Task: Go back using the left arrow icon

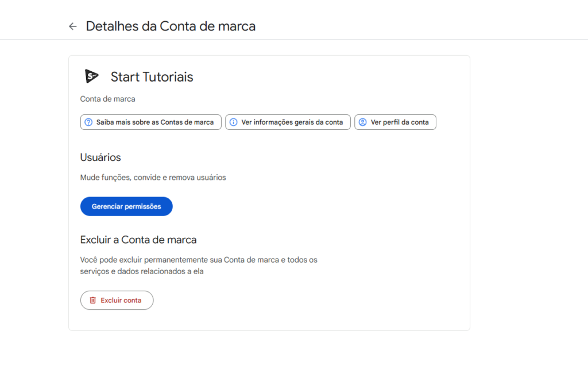Action: pyautogui.click(x=73, y=26)
